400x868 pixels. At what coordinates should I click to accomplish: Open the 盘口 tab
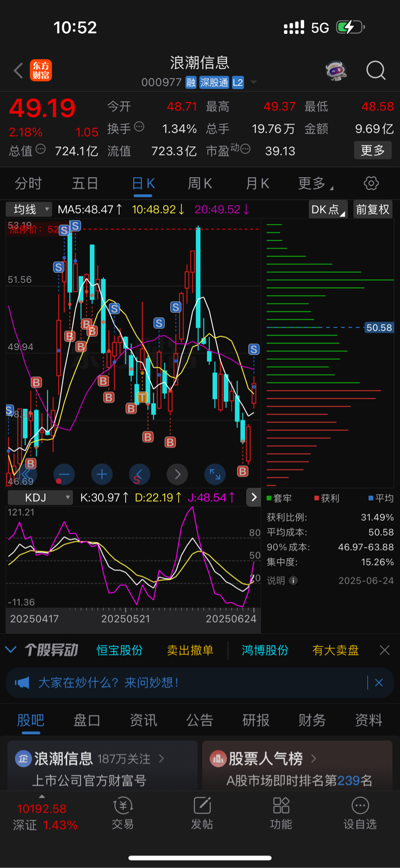pos(87,720)
